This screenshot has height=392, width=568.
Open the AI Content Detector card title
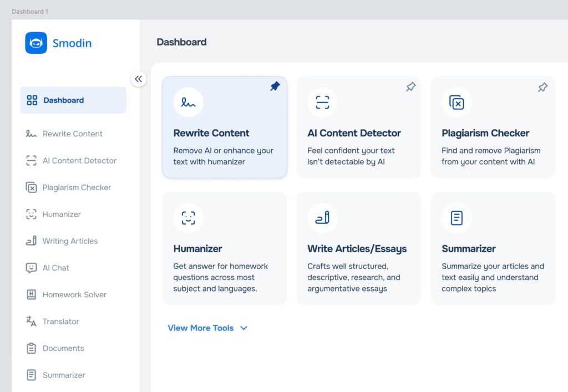(354, 133)
